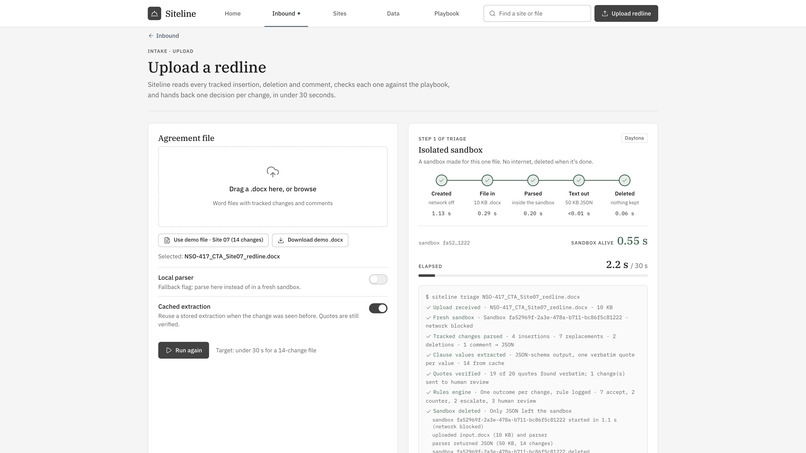Click the File in step checkmark circle

[x=487, y=180]
